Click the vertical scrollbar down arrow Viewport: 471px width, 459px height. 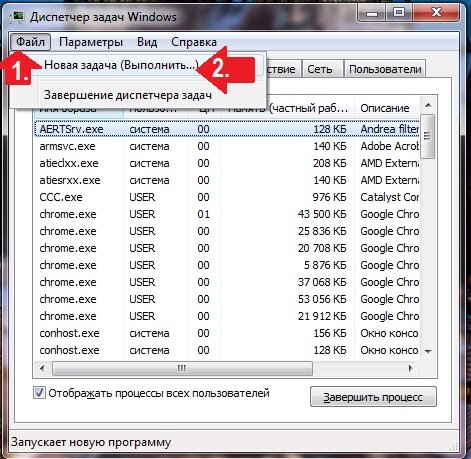coord(428,351)
